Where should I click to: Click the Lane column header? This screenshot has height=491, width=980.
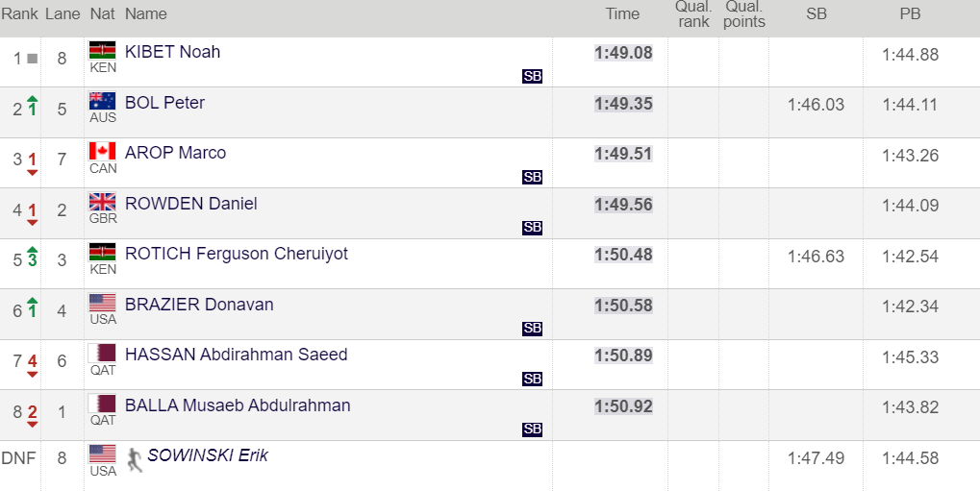pos(63,13)
